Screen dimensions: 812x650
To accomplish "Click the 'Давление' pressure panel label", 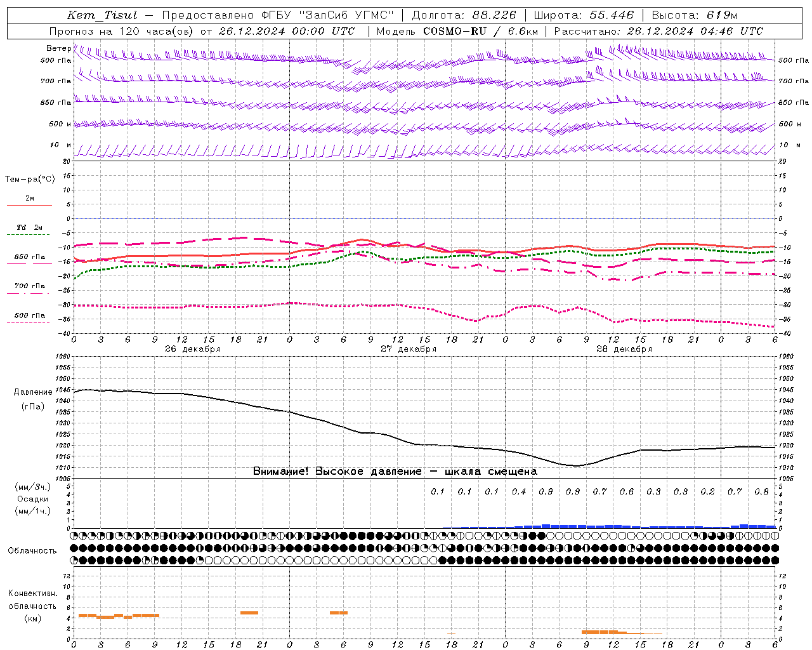I will pos(33,392).
